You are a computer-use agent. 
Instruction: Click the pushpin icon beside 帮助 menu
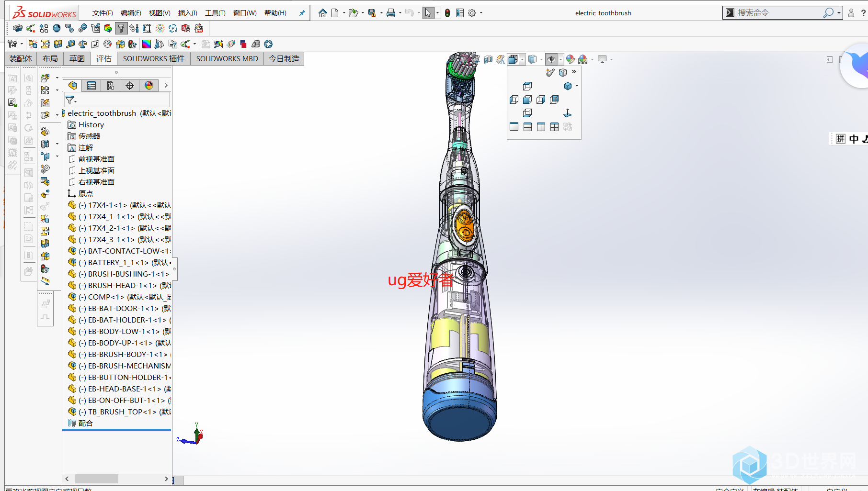[x=302, y=13]
